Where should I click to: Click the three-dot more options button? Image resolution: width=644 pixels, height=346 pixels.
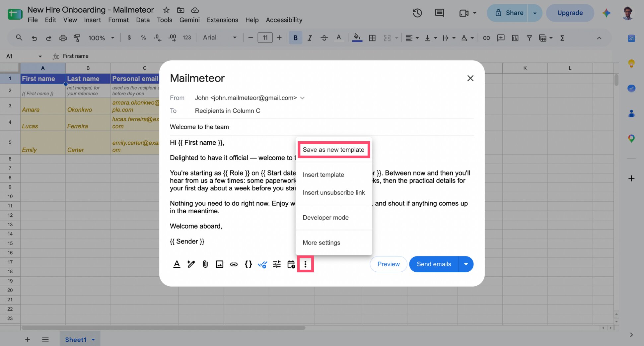click(305, 264)
